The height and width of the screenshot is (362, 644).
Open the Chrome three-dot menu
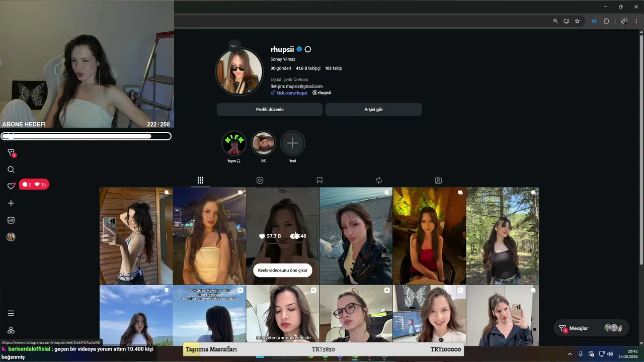pyautogui.click(x=636, y=21)
